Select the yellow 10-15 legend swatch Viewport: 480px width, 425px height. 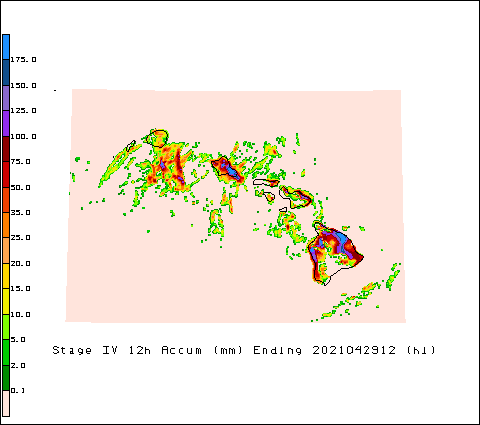click(6, 302)
